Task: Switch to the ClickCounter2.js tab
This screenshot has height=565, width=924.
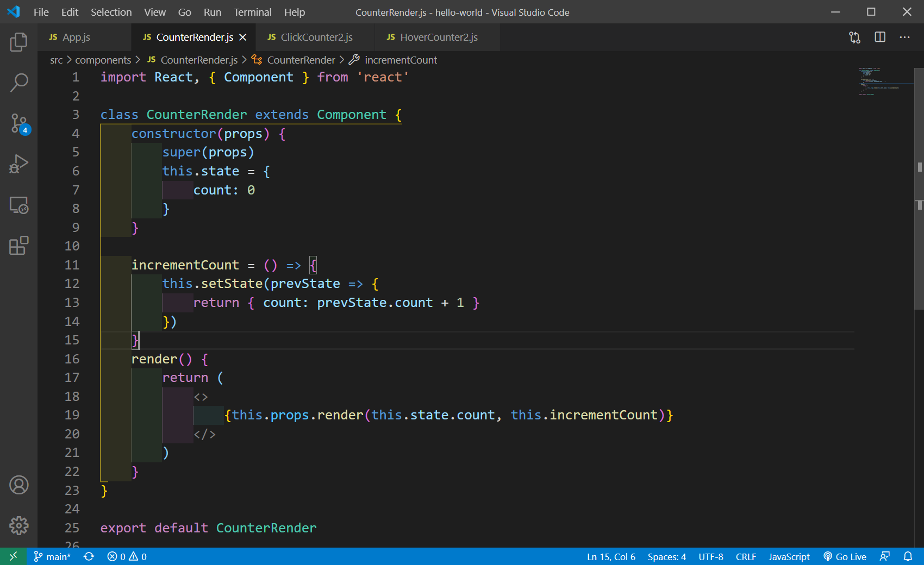Action: point(315,37)
